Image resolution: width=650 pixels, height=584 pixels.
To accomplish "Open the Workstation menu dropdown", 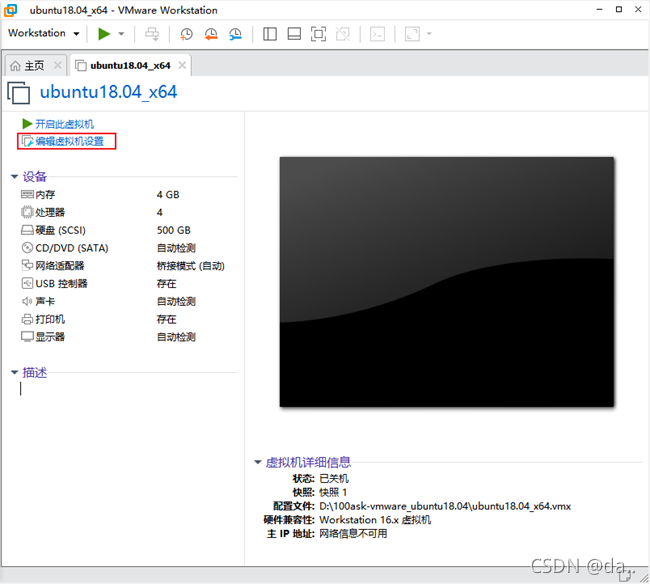I will [x=43, y=33].
